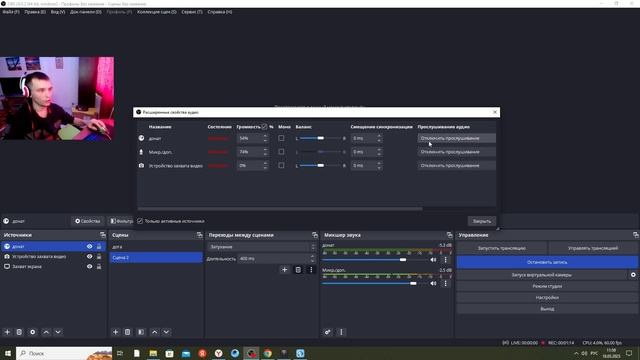Open the Коллекция сцен menu
640x360 pixels.
coord(157,12)
